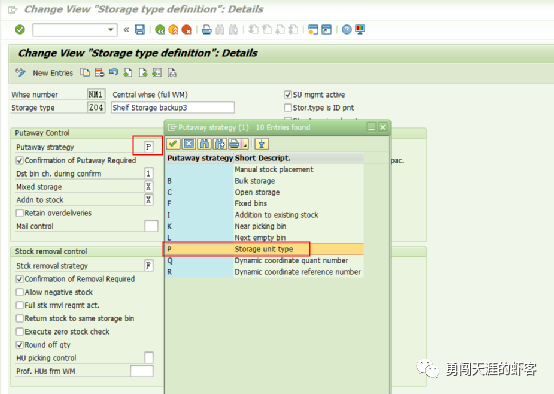Select the Near picking bin row
The image size is (554, 394).
(265, 226)
